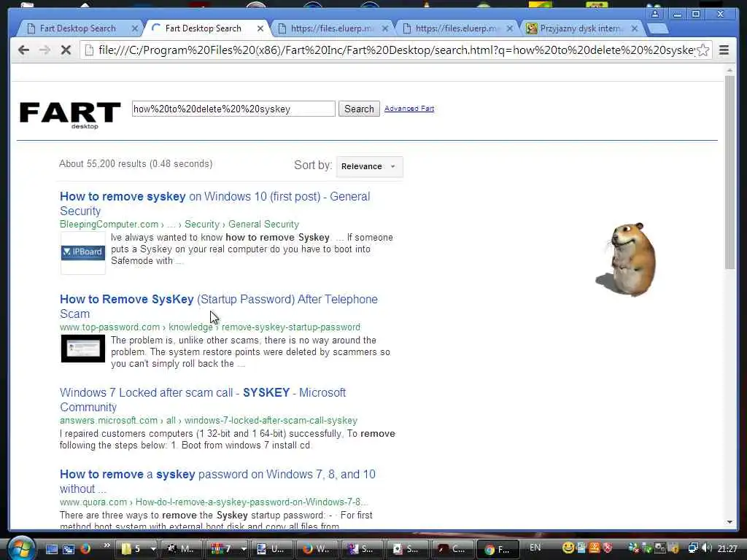Screen dimensions: 747x560
Task: Expand the WinRAR taskbar group dropdown arrow
Action: [x=243, y=549]
